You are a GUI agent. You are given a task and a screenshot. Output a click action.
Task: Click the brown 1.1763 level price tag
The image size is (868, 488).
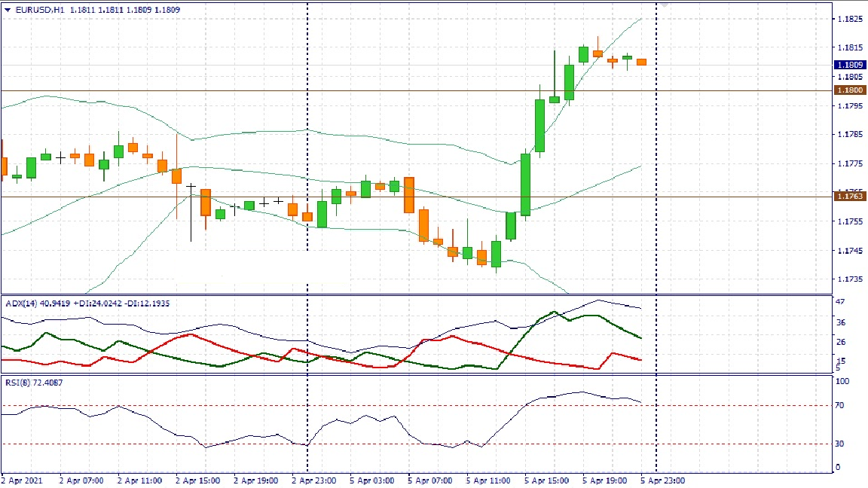pos(849,196)
